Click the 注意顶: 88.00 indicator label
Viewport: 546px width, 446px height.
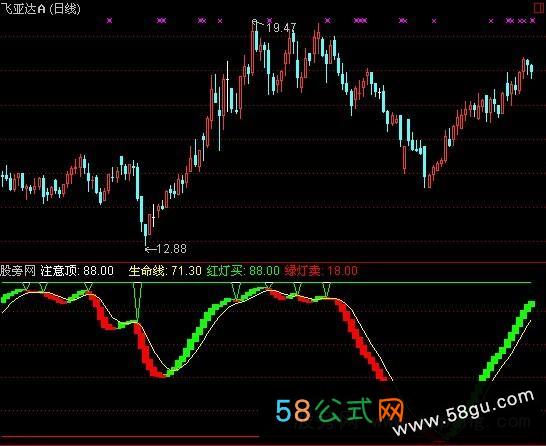[x=77, y=271]
